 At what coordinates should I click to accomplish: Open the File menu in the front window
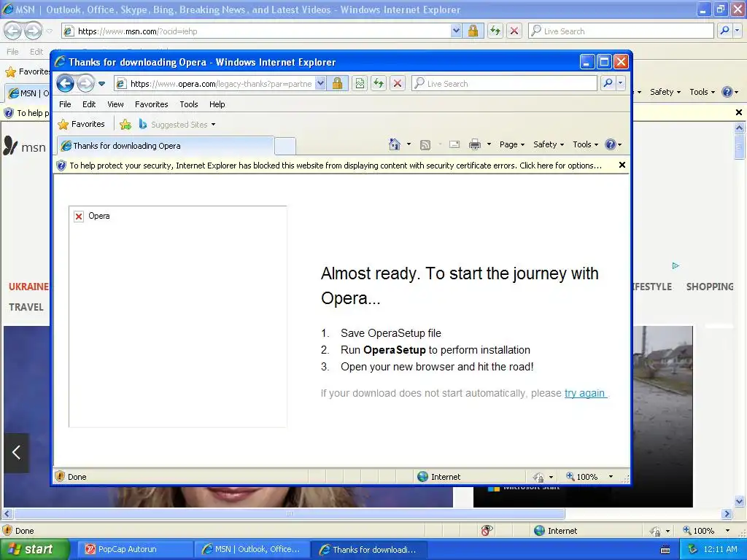(x=65, y=104)
